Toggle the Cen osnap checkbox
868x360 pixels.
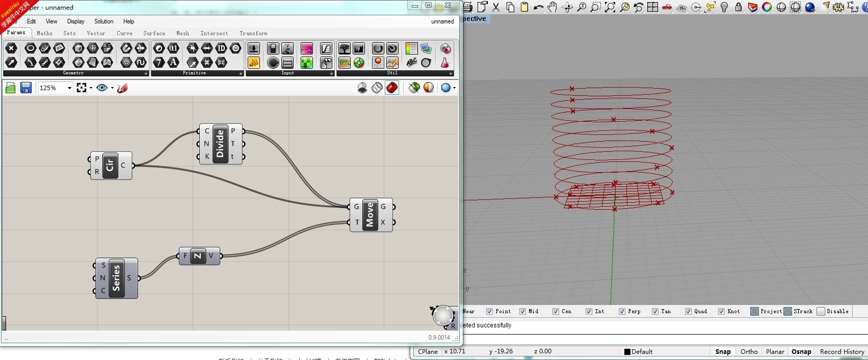pyautogui.click(x=556, y=312)
